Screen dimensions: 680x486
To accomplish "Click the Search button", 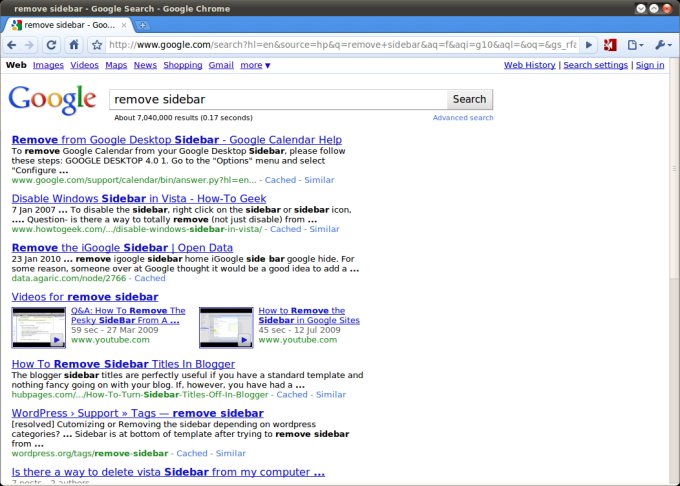I will click(470, 99).
